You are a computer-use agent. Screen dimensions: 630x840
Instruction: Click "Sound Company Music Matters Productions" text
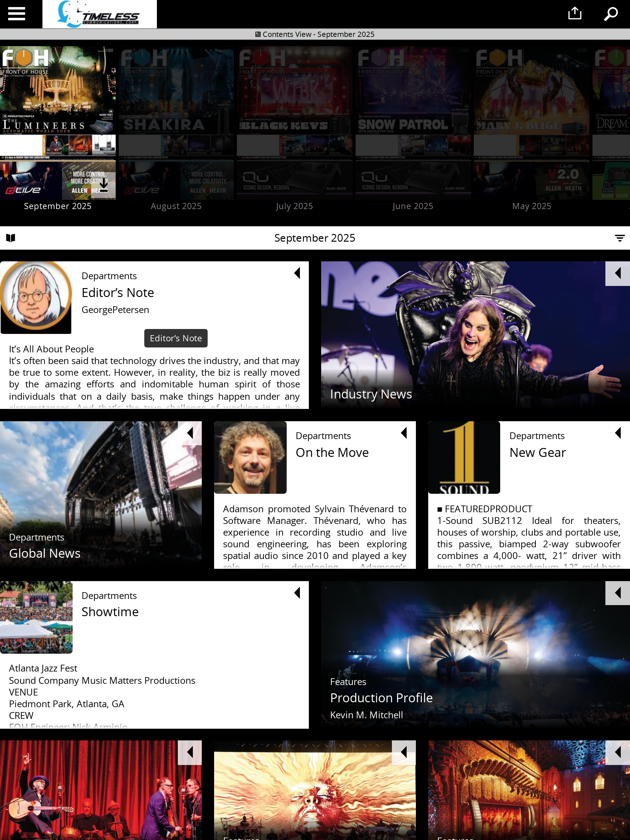point(102,680)
